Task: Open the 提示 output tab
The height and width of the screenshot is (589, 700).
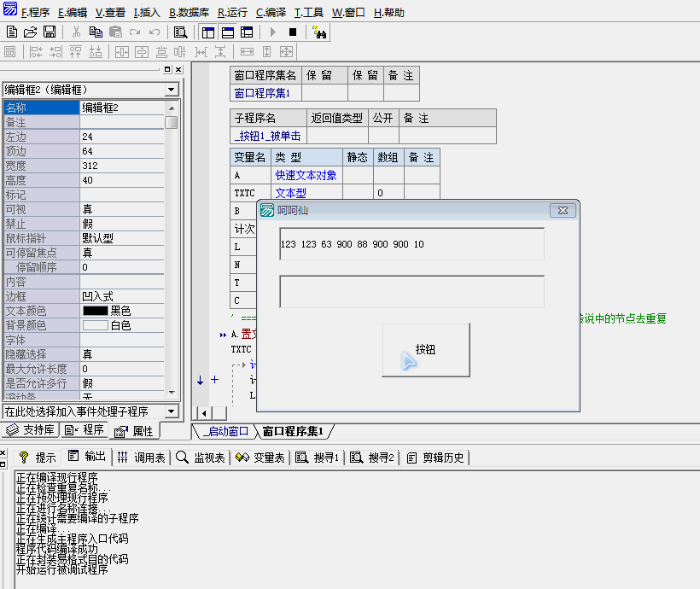Action: click(x=38, y=458)
